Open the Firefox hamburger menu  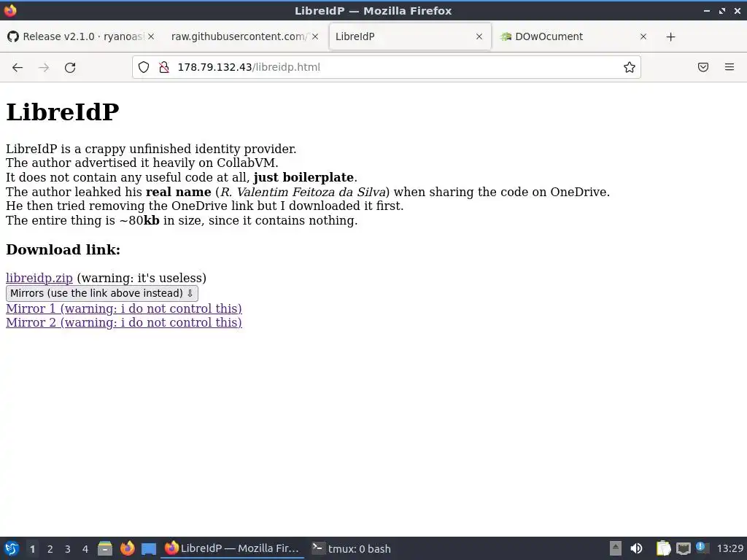tap(729, 67)
